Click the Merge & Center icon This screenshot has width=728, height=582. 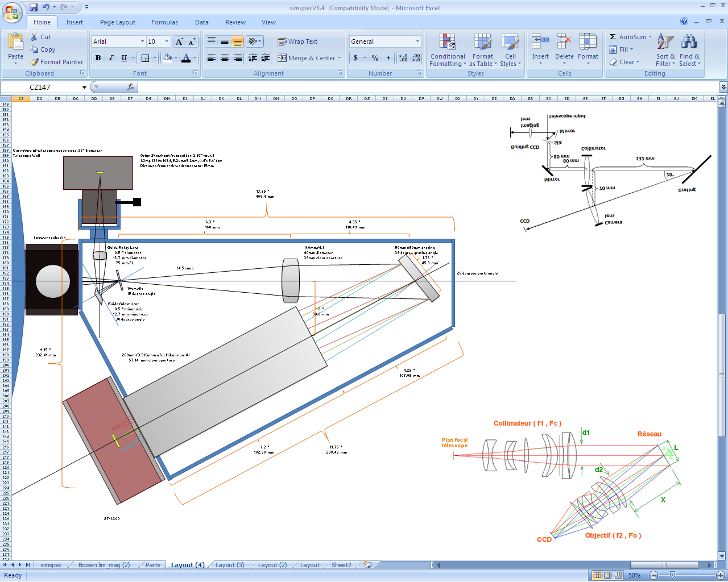click(x=282, y=58)
